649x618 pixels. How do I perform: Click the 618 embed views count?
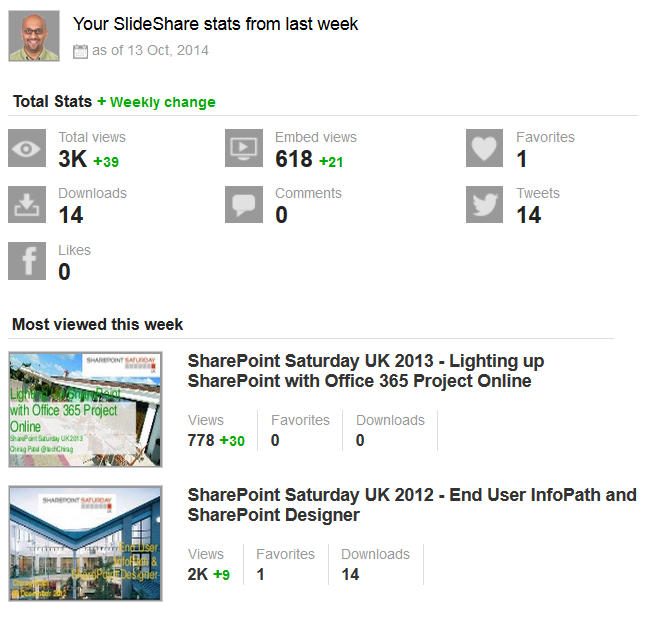(x=294, y=159)
